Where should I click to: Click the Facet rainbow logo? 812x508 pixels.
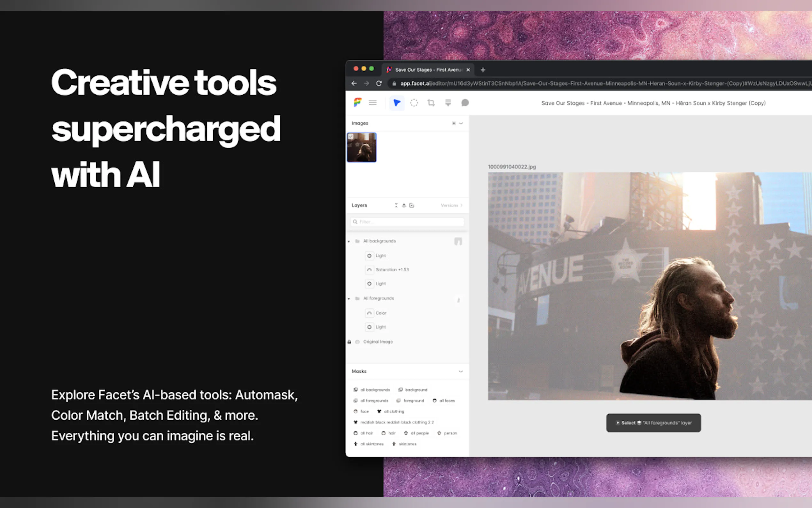[x=357, y=102]
